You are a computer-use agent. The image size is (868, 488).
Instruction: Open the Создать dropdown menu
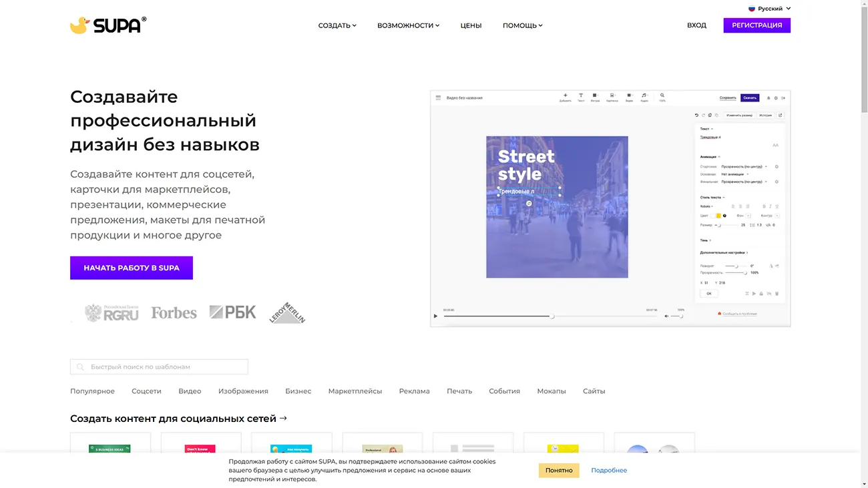(337, 25)
